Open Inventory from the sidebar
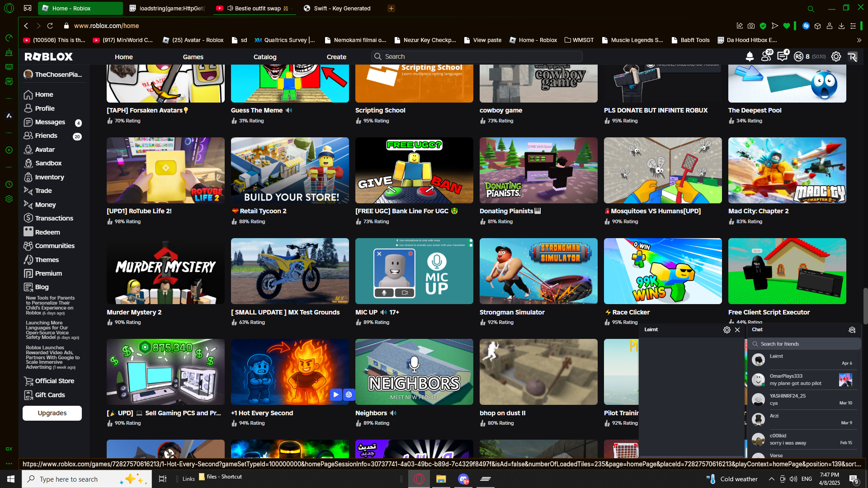Viewport: 868px width, 488px height. point(49,177)
